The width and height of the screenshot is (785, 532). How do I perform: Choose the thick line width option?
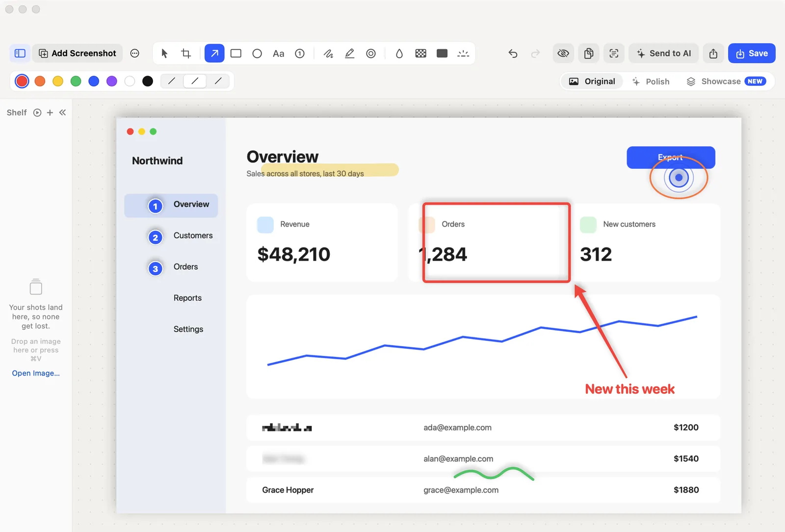(218, 81)
